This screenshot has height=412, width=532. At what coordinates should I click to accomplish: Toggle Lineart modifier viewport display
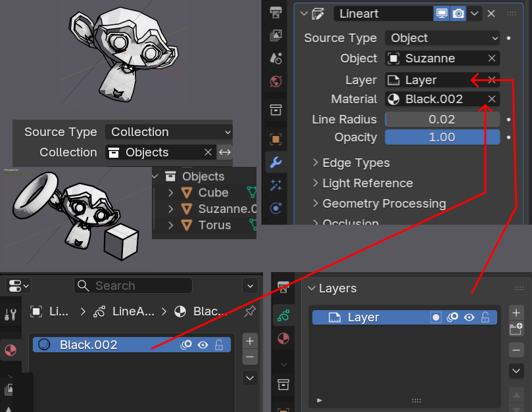click(441, 14)
